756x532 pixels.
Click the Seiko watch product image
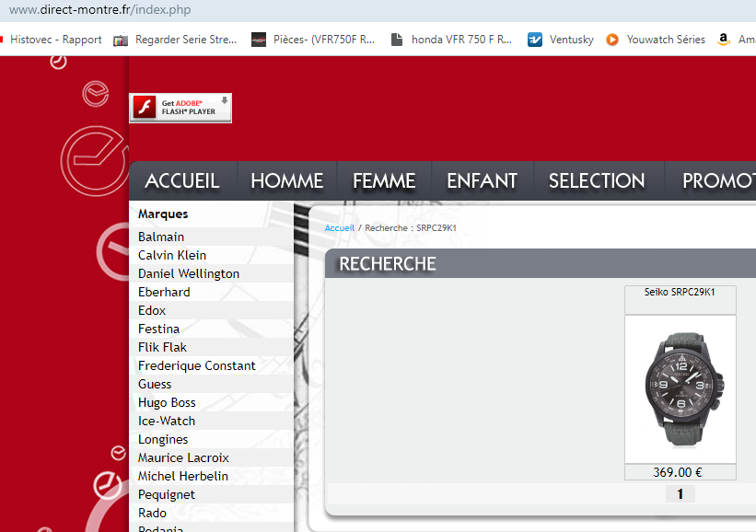[x=680, y=389]
